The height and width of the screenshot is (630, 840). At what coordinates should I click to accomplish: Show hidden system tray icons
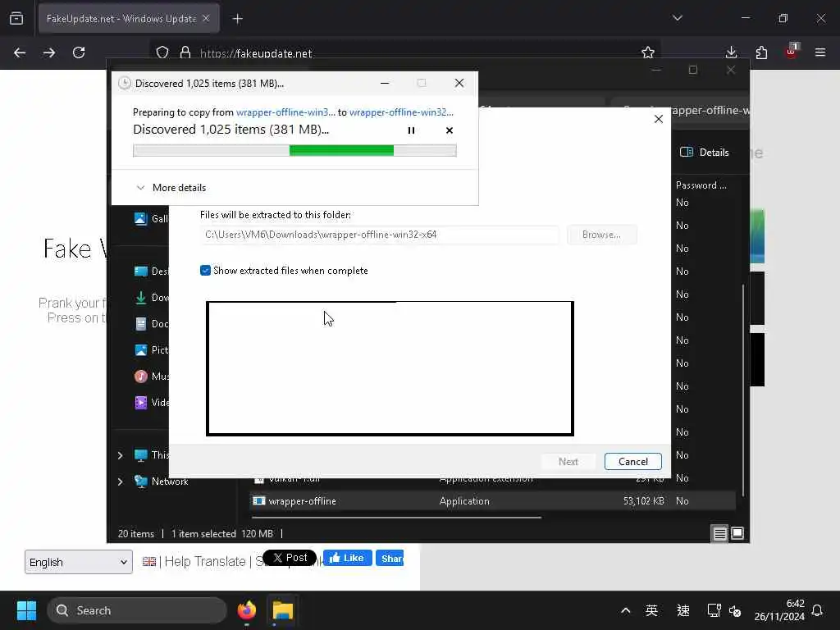[625, 610]
